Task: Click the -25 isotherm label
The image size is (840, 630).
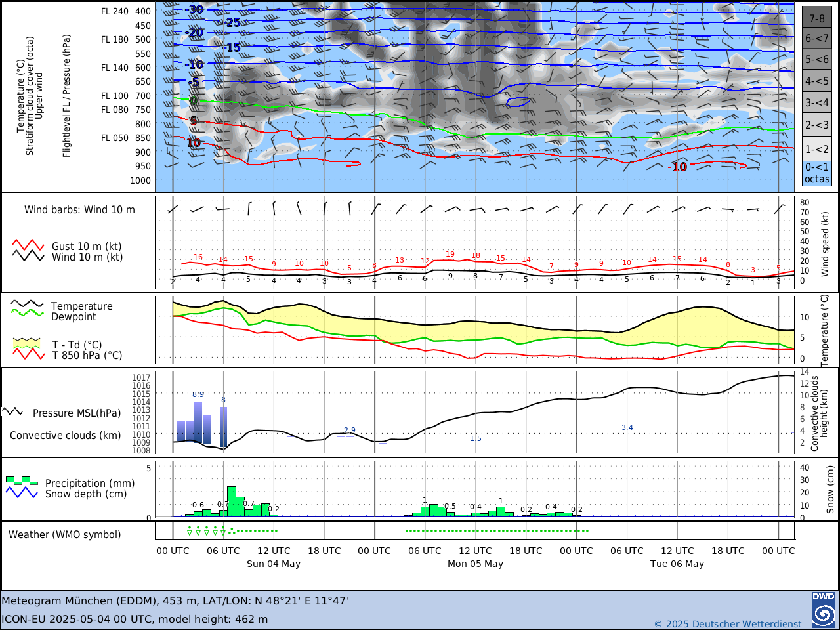Action: (x=231, y=22)
